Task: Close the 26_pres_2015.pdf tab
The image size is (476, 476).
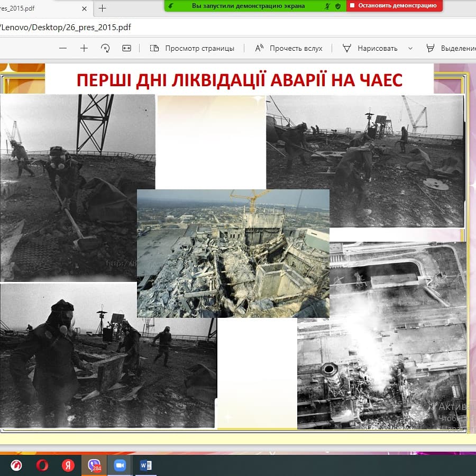Action: tap(85, 8)
